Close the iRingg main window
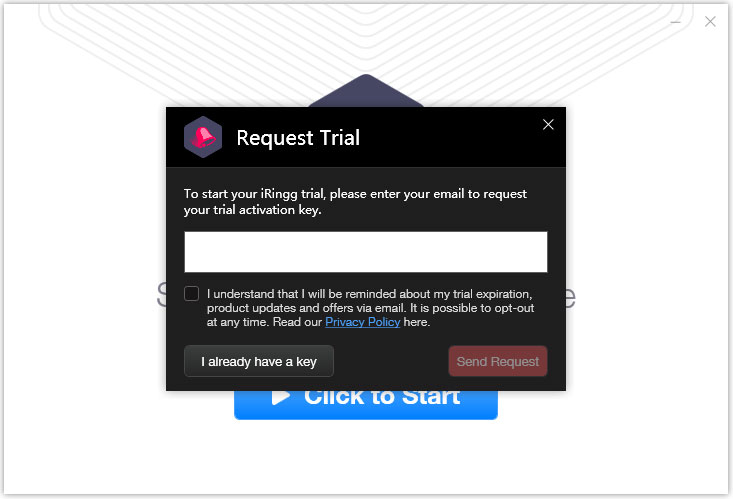Screen dimensions: 733x499 pyautogui.click(x=710, y=22)
